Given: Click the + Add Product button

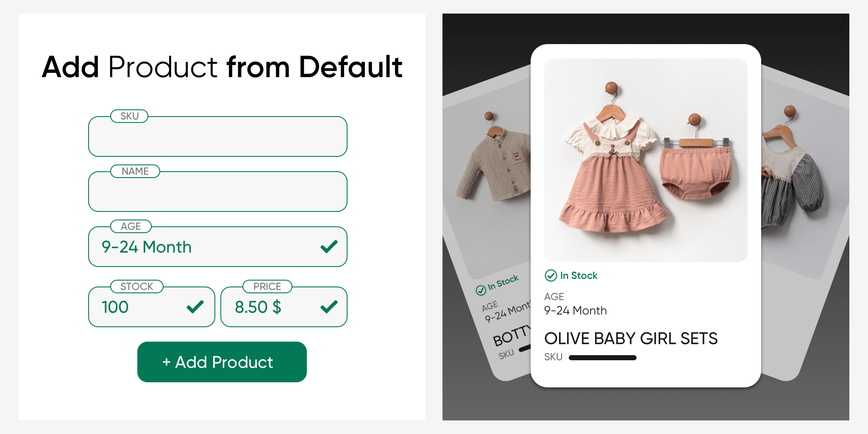Looking at the screenshot, I should 222,362.
